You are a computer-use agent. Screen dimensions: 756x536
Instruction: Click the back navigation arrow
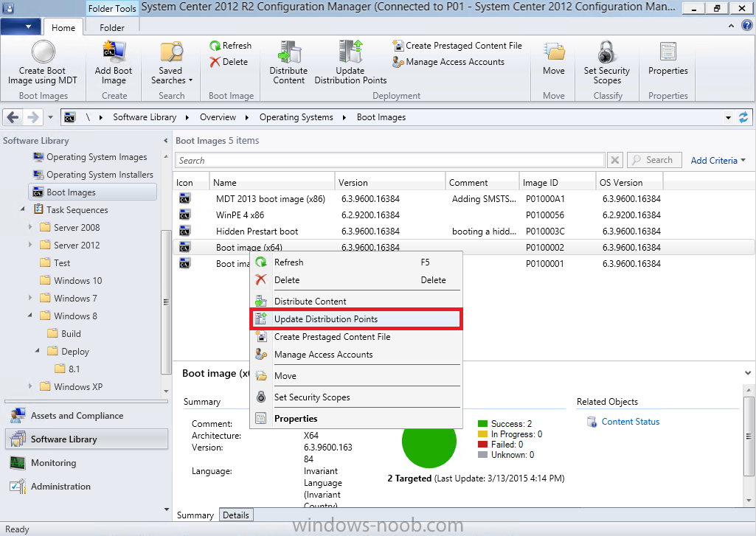tap(13, 117)
